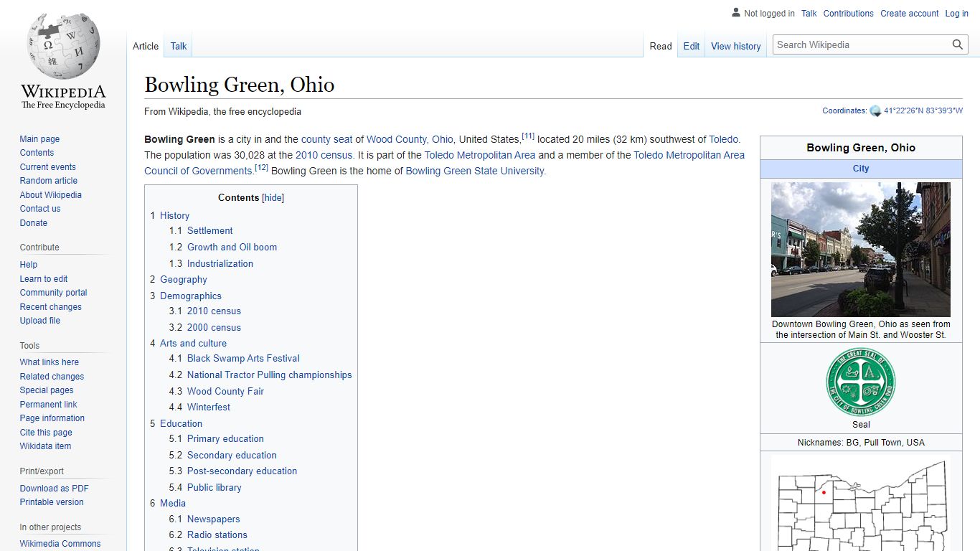Viewport: 980px width, 551px height.
Task: Jump to History section in contents
Action: pyautogui.click(x=174, y=215)
